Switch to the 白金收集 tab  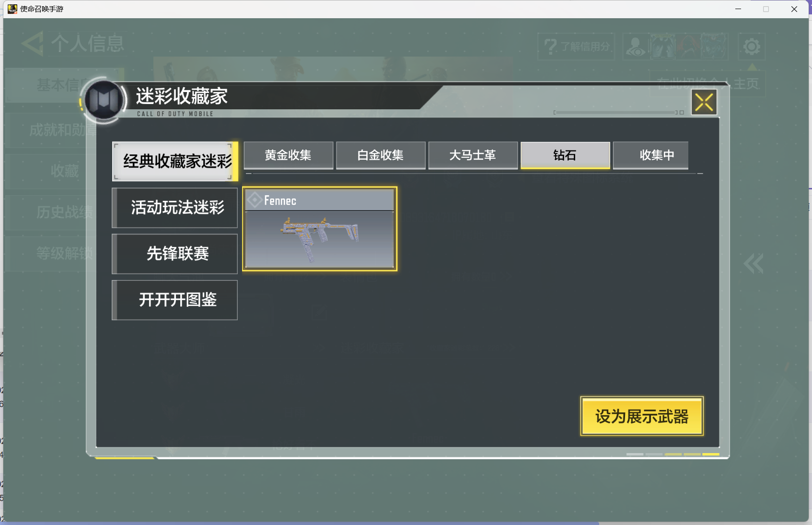click(381, 155)
